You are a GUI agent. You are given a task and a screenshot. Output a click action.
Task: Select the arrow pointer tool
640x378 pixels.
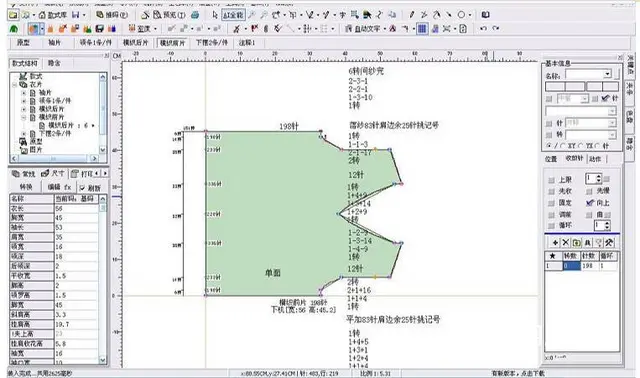click(215, 15)
